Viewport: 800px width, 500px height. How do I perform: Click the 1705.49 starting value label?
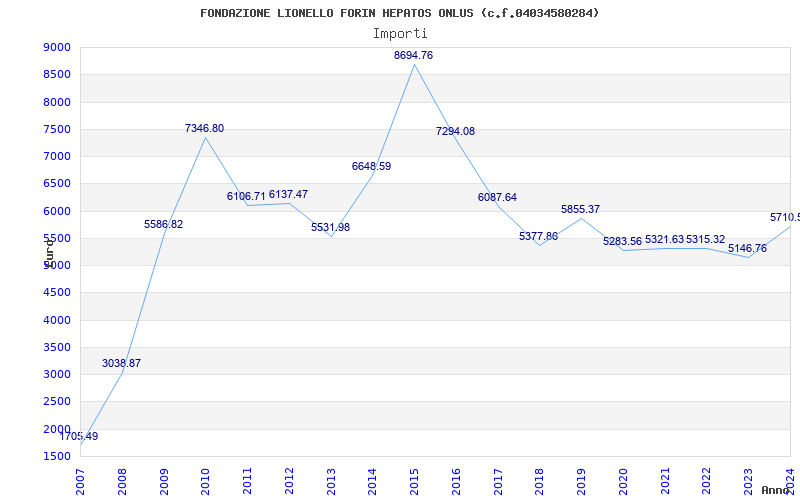pos(79,437)
